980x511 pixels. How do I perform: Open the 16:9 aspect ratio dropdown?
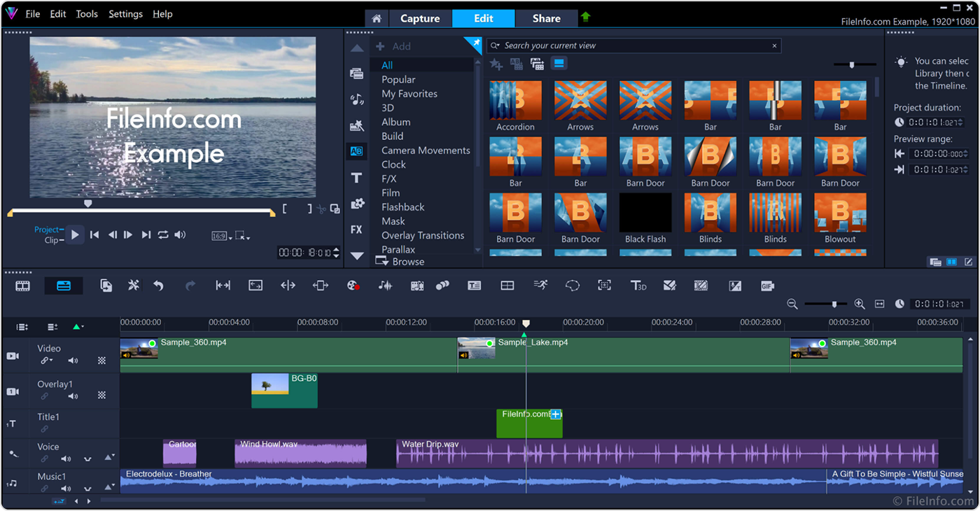click(222, 237)
